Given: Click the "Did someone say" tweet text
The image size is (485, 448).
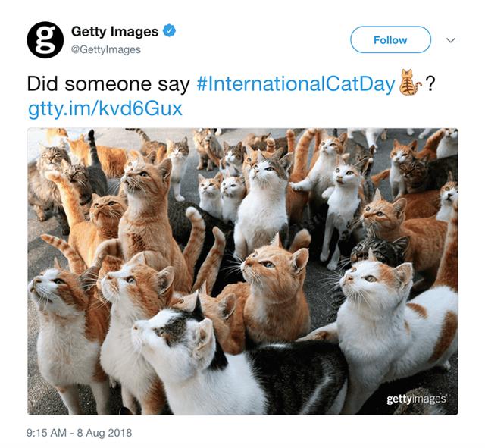Looking at the screenshot, I should (108, 84).
